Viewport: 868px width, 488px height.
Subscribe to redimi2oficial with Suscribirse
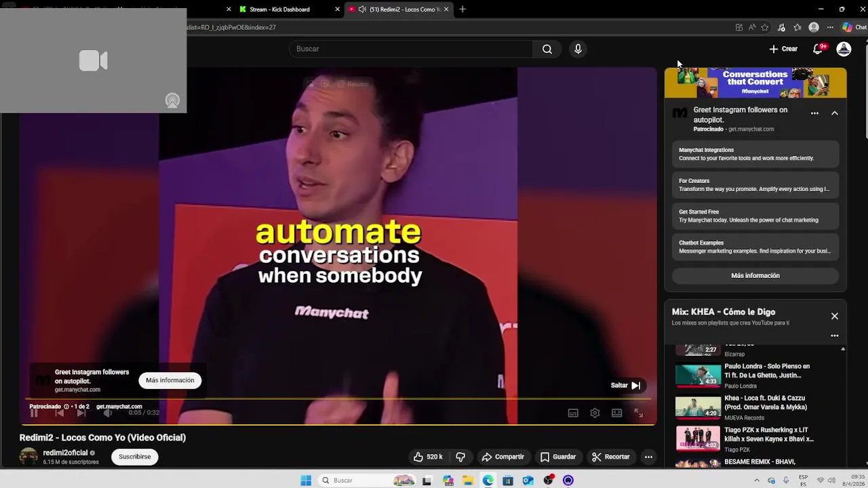pyautogui.click(x=135, y=457)
